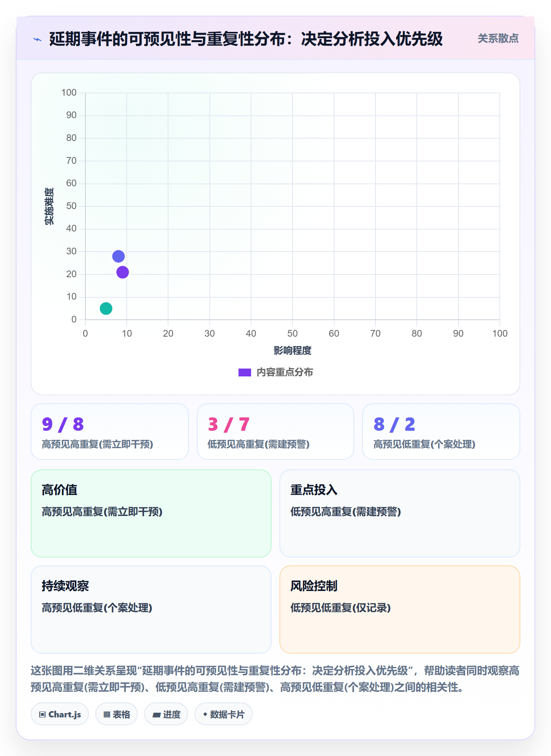551x756 pixels.
Task: Click the teal scatter point near 5
Action: 106,308
